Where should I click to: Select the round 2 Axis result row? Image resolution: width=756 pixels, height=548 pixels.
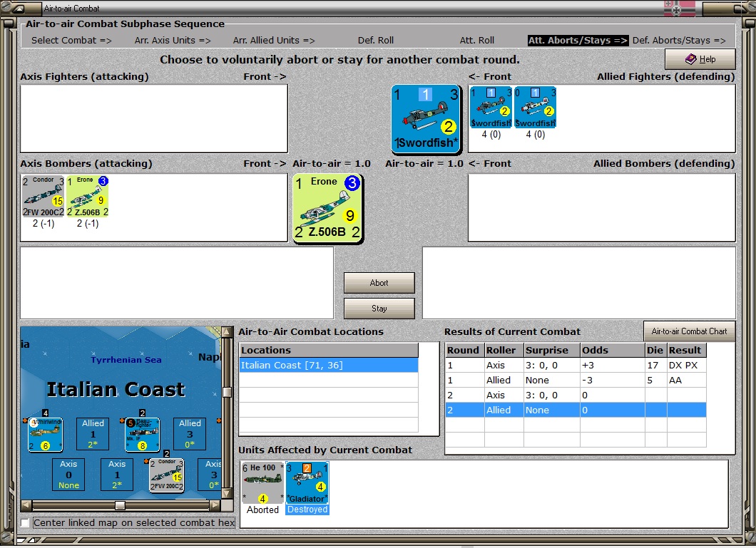click(x=576, y=396)
